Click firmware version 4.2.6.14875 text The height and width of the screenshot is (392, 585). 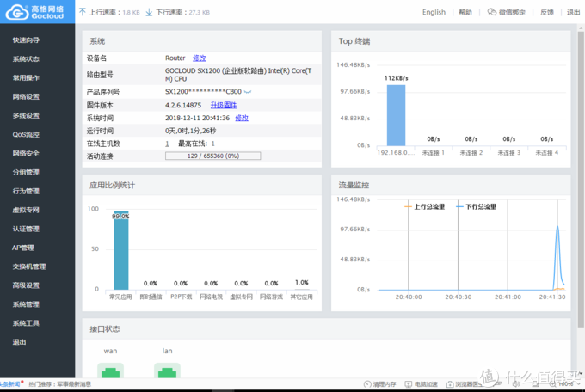(x=183, y=105)
